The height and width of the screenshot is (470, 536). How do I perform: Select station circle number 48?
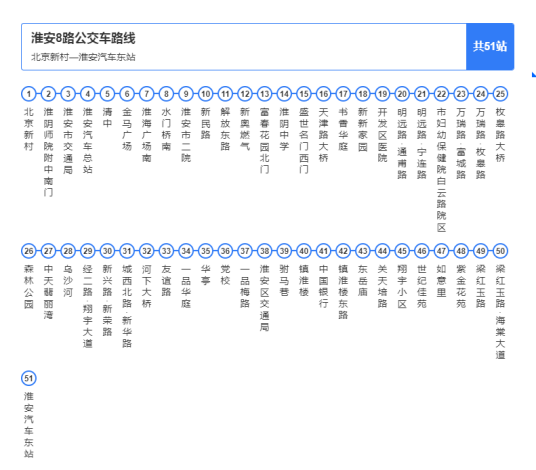[x=461, y=251]
